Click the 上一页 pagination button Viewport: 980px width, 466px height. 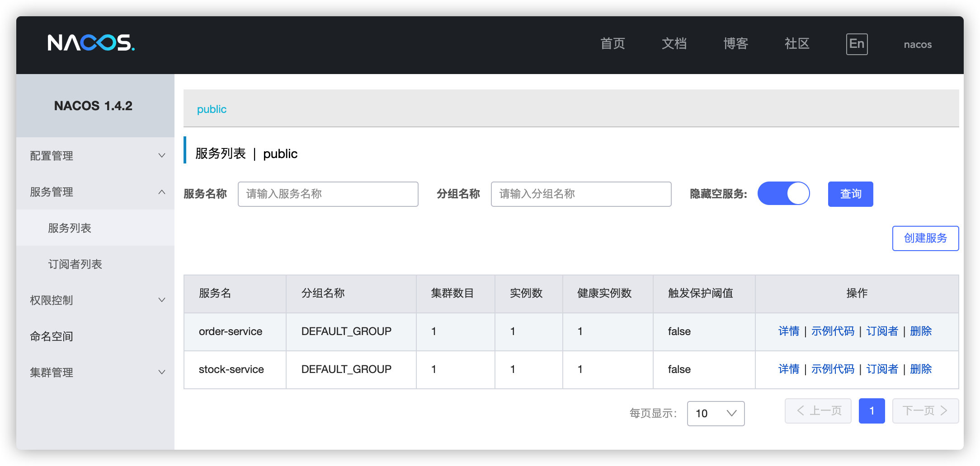pyautogui.click(x=818, y=410)
